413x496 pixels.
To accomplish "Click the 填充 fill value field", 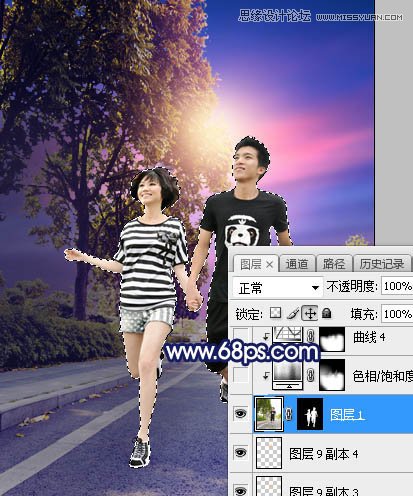I will coord(397,314).
